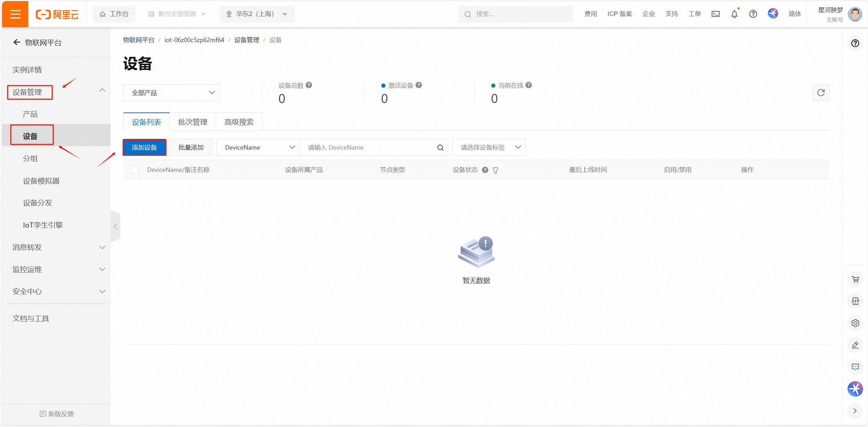This screenshot has height=427, width=868.
Task: Click the 添加设备 button
Action: (x=144, y=148)
